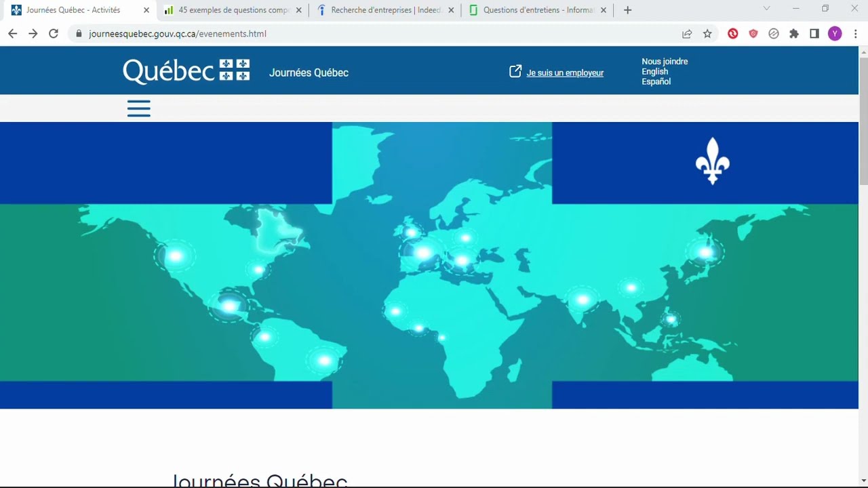Close the Journées Québec - Activités tab

tap(146, 10)
